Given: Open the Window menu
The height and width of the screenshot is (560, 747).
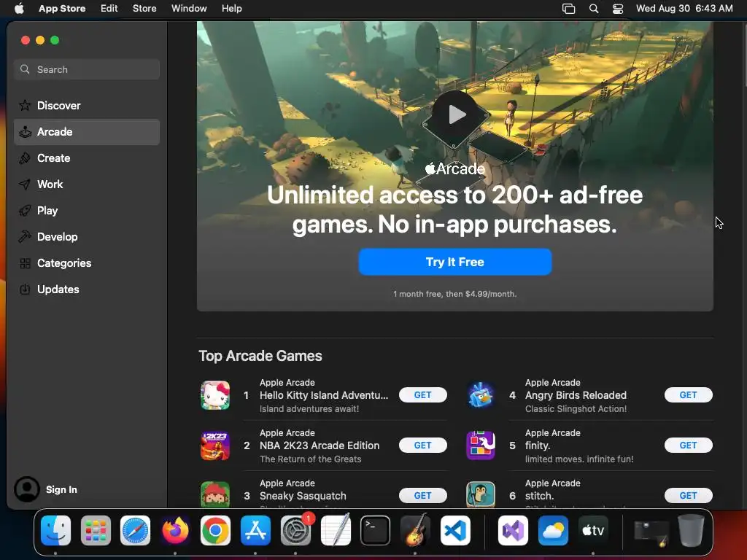Looking at the screenshot, I should point(189,9).
